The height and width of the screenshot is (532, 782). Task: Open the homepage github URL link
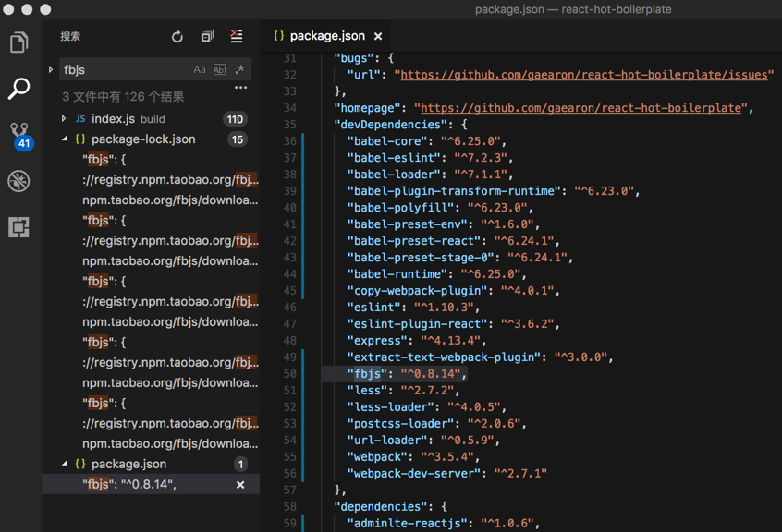(x=582, y=108)
